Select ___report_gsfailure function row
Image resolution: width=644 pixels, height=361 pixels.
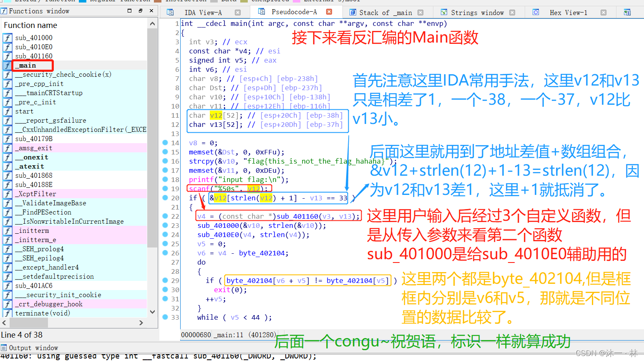coord(74,121)
